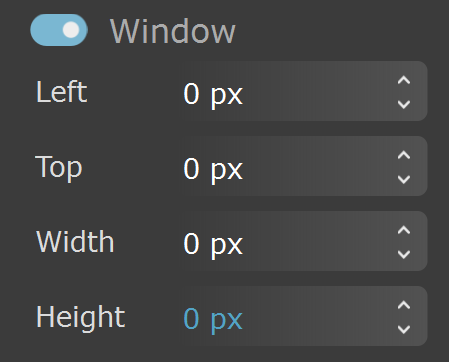
Task: Click the white knob of Window toggle
Action: pyautogui.click(x=71, y=30)
